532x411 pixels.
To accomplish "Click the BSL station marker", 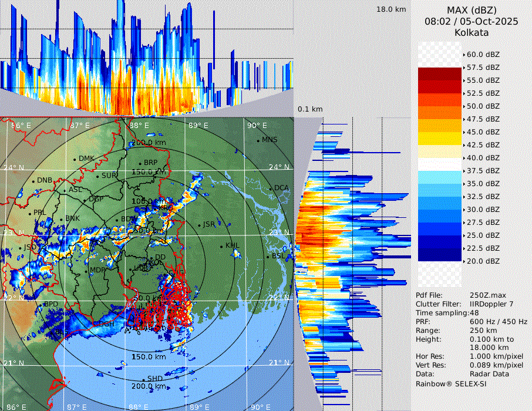I will pos(268,257).
